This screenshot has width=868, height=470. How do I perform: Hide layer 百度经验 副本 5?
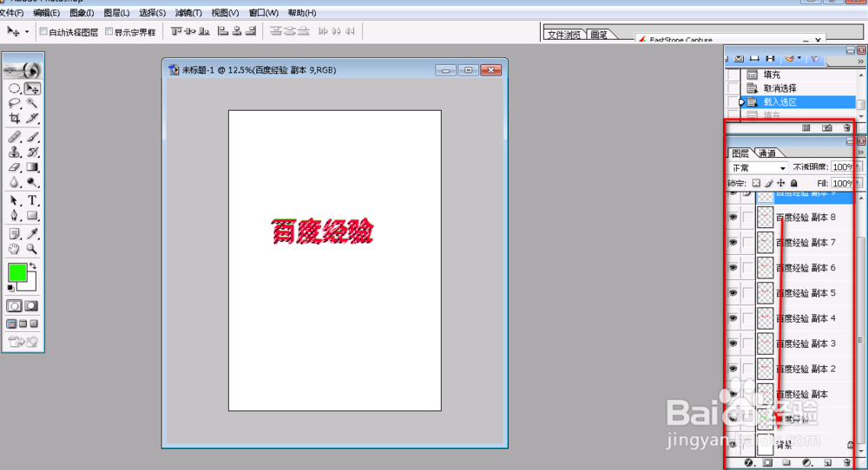[733, 293]
